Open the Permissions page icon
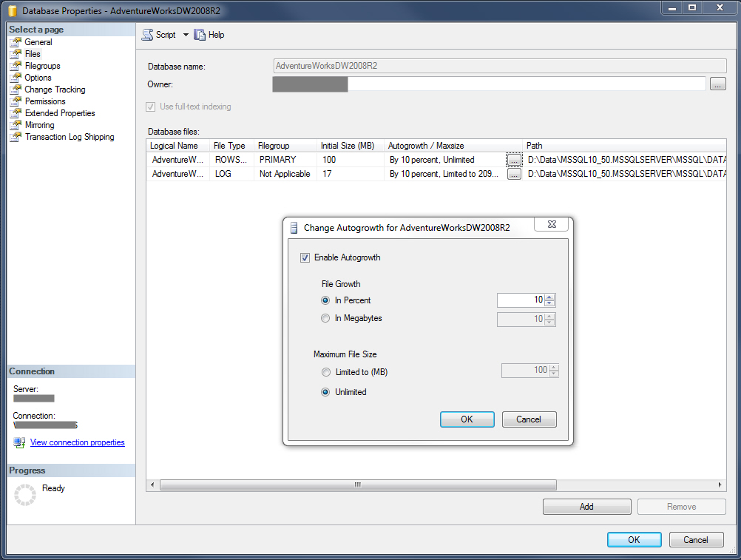Image resolution: width=741 pixels, height=560 pixels. pos(15,101)
